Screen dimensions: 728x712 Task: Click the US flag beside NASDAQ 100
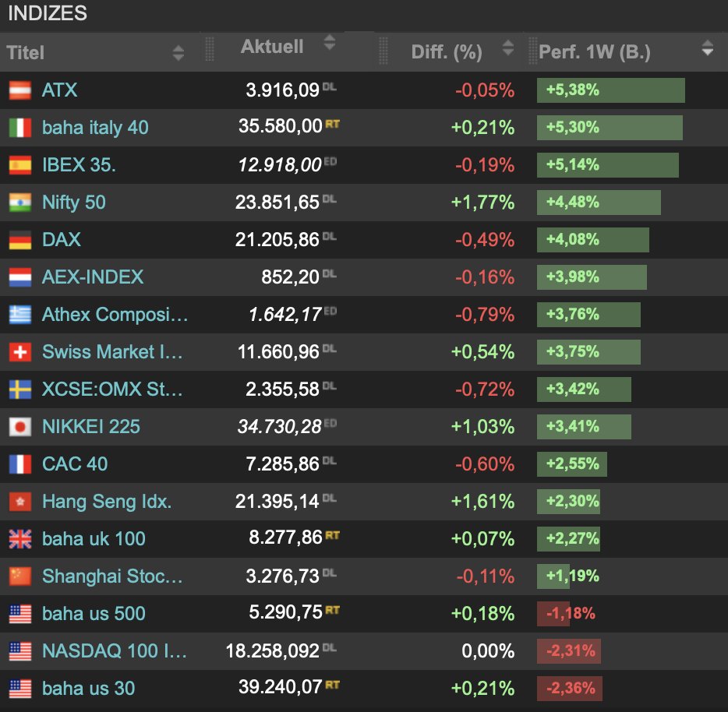[x=20, y=650]
